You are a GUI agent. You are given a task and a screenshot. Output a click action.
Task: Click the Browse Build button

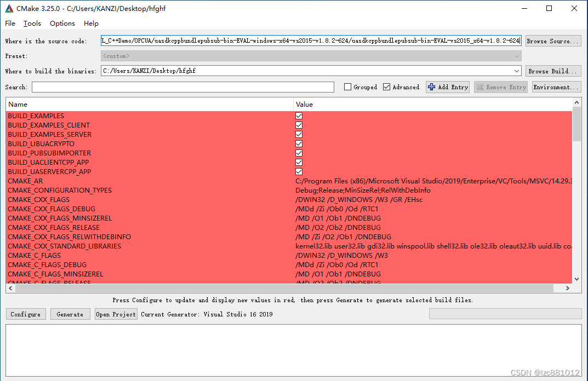point(553,71)
